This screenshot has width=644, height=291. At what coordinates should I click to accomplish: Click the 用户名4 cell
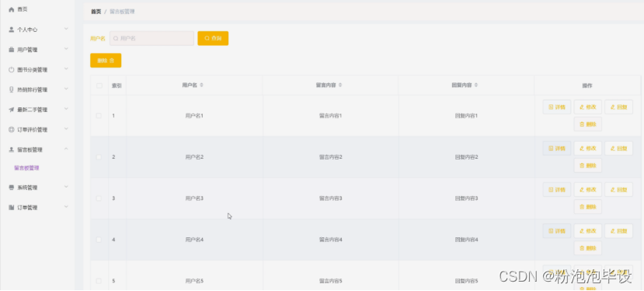(x=194, y=239)
